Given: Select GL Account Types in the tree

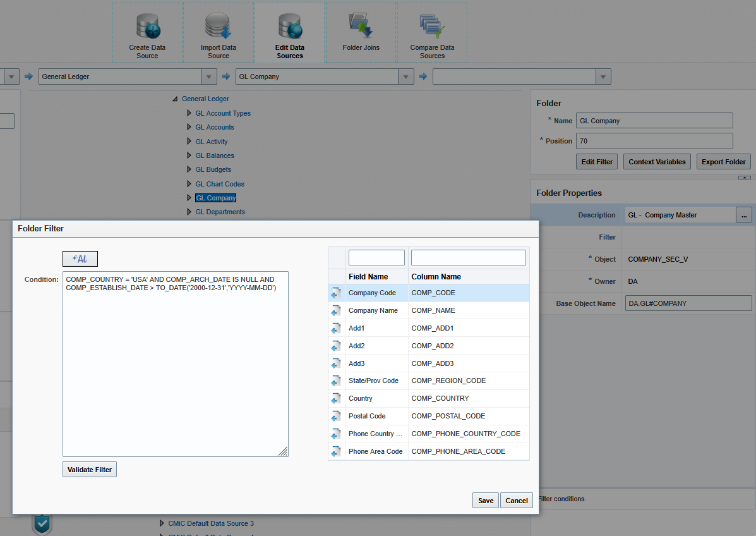Looking at the screenshot, I should pyautogui.click(x=223, y=113).
